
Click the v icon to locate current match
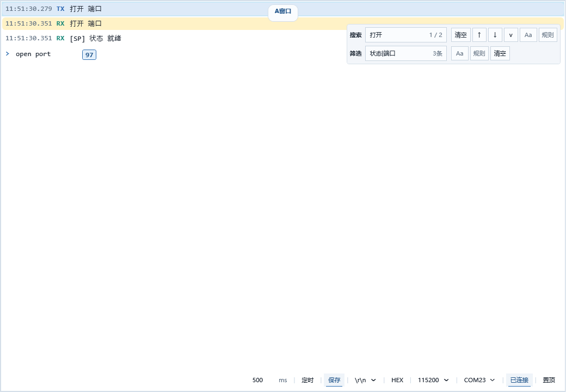coord(510,35)
